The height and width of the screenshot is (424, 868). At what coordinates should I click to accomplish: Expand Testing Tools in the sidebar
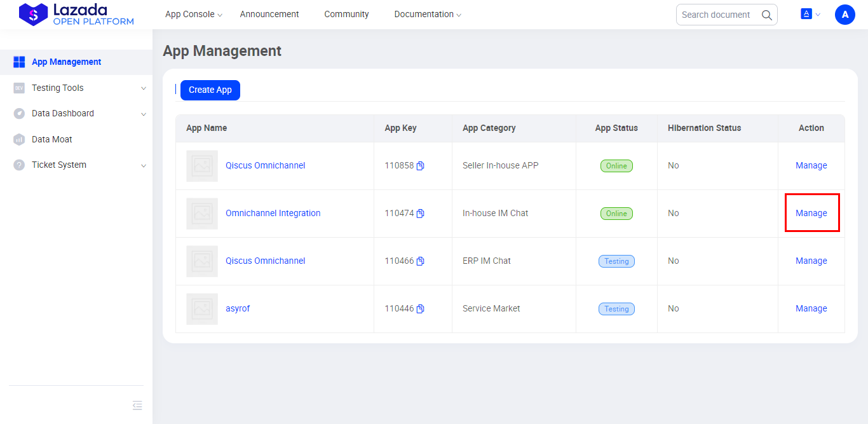click(143, 88)
